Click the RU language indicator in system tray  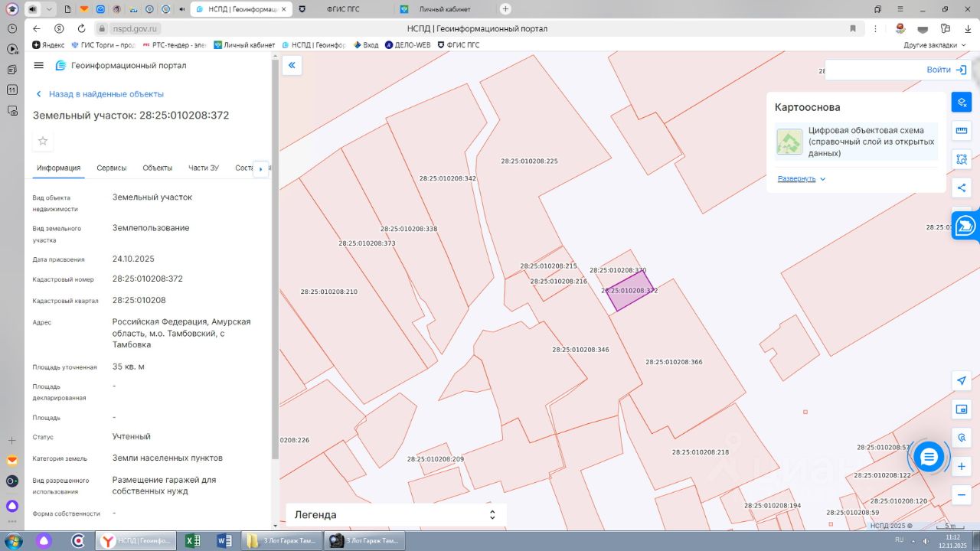(x=900, y=540)
